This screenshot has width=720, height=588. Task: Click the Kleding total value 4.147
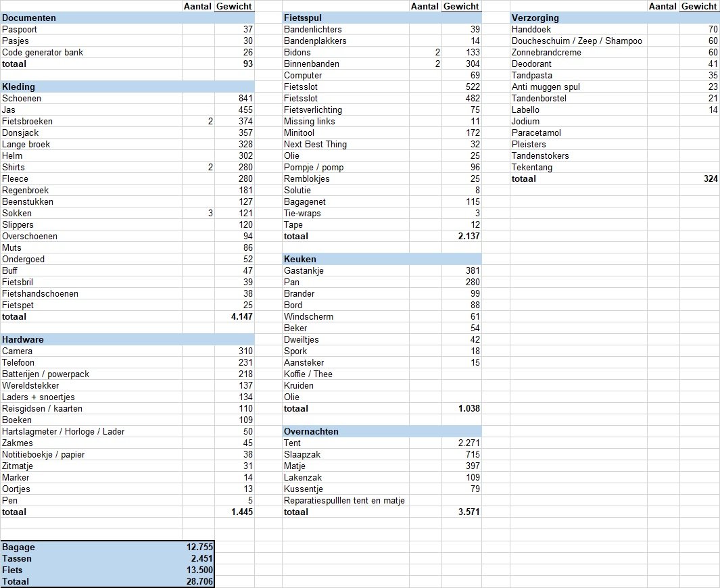click(241, 317)
